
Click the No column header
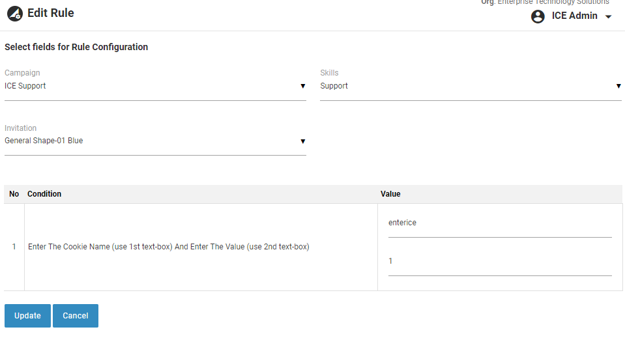tap(14, 194)
